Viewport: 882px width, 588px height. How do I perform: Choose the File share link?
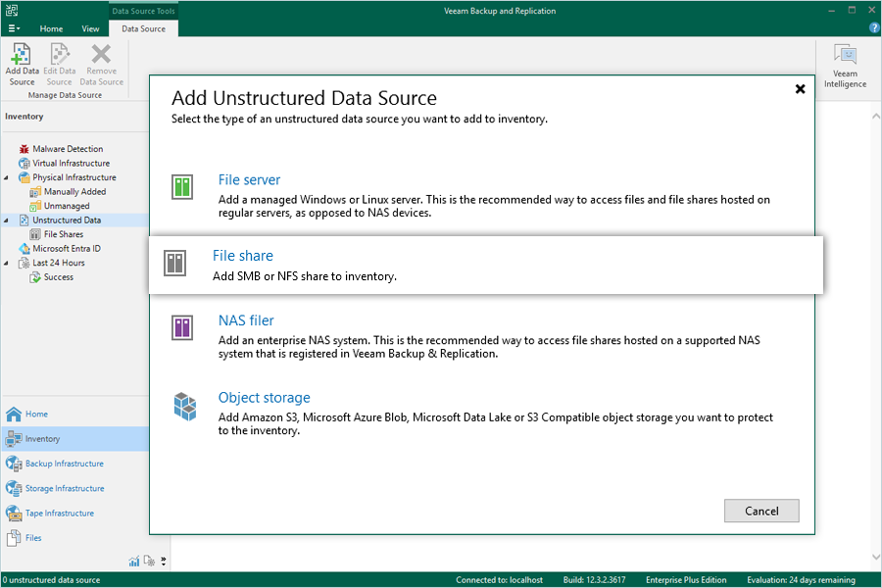(242, 256)
